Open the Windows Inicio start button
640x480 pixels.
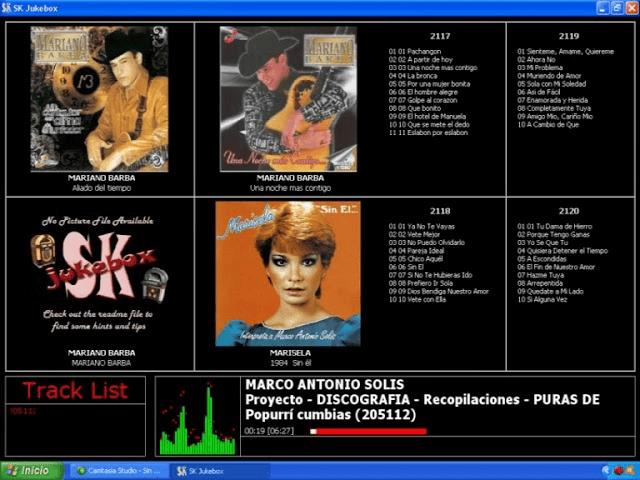(x=32, y=471)
